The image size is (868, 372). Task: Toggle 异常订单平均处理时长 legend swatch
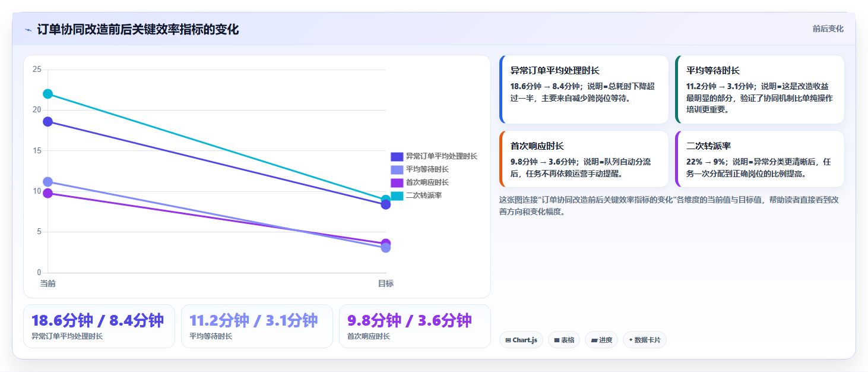397,156
